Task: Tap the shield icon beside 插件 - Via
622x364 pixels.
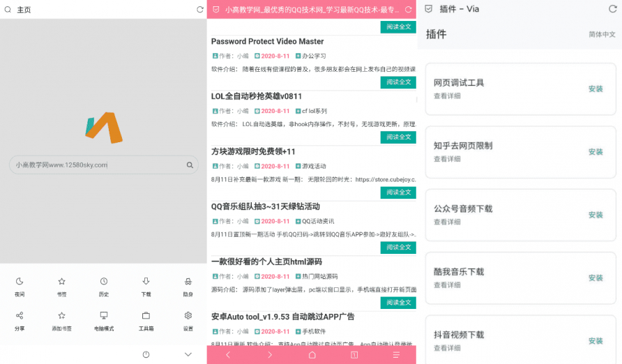Action: coord(428,9)
